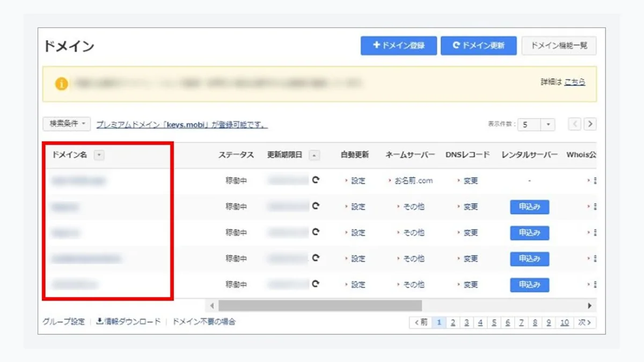The height and width of the screenshot is (362, 644).
Task: Go to page 10 in pagination
Action: [x=565, y=322]
